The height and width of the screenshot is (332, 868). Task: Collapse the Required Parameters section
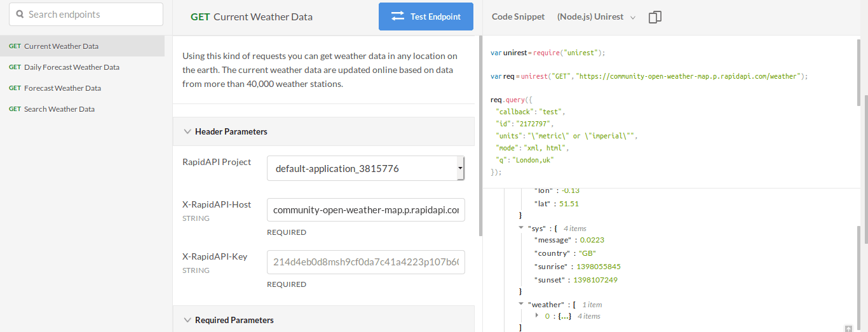tap(187, 321)
